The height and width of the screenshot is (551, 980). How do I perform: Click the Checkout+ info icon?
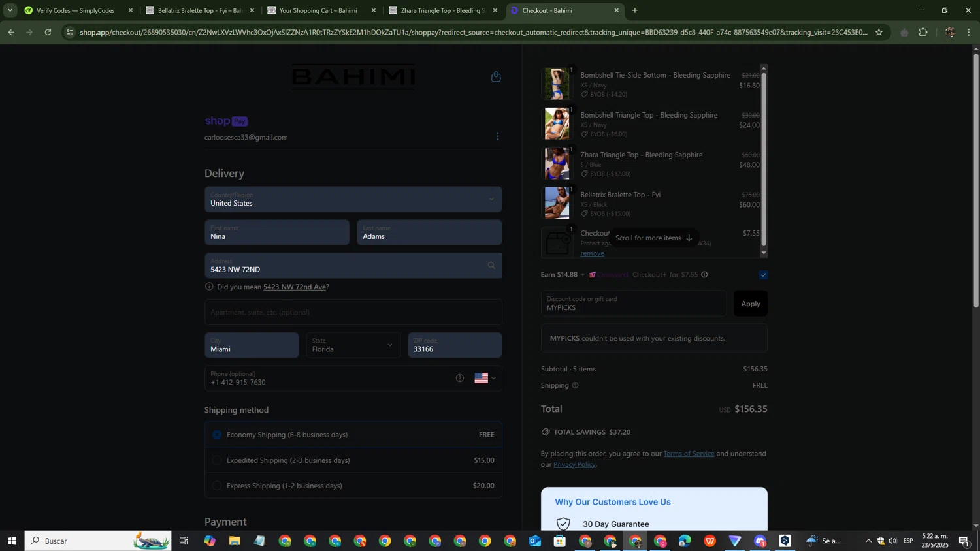[704, 275]
